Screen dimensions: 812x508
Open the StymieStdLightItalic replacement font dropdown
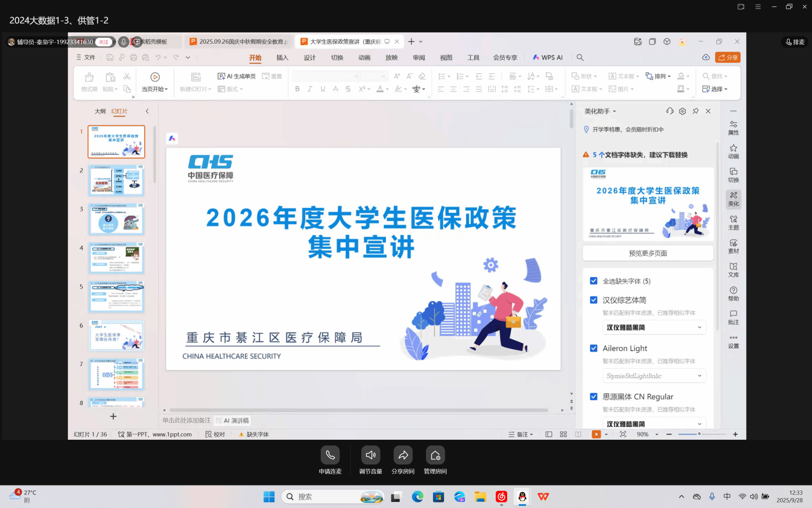click(699, 376)
